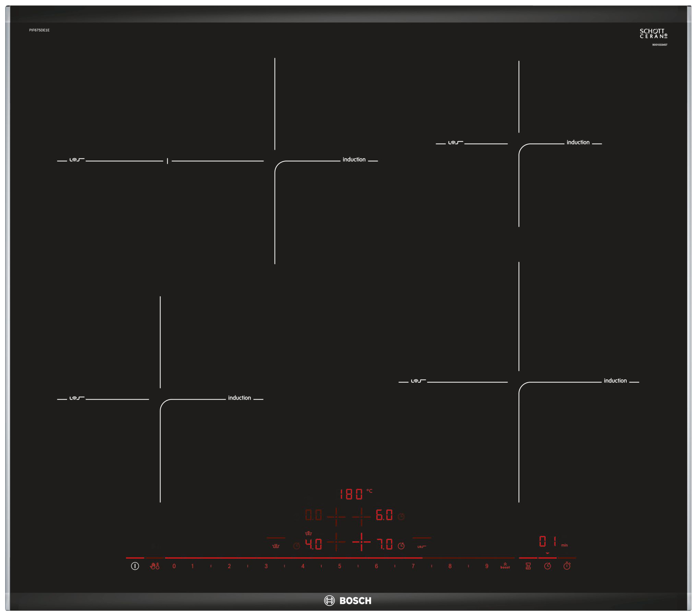Choose power level 4 on the slider
This screenshot has width=697, height=616.
pyautogui.click(x=303, y=566)
